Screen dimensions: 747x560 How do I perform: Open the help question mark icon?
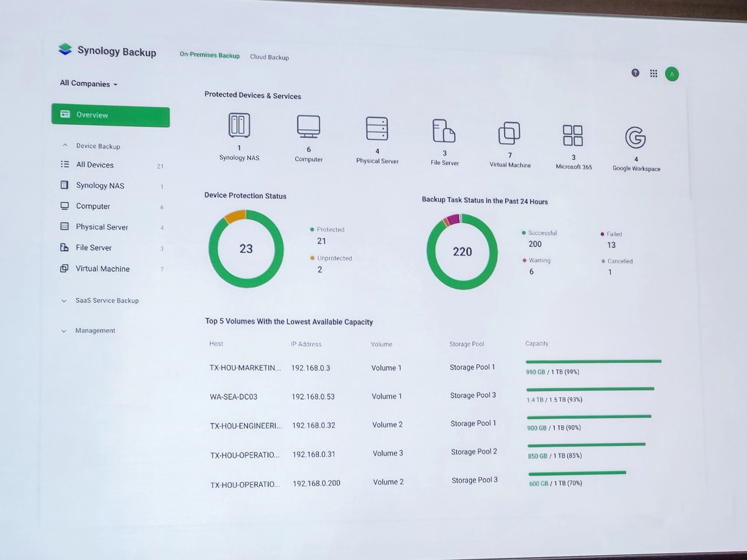coord(635,73)
